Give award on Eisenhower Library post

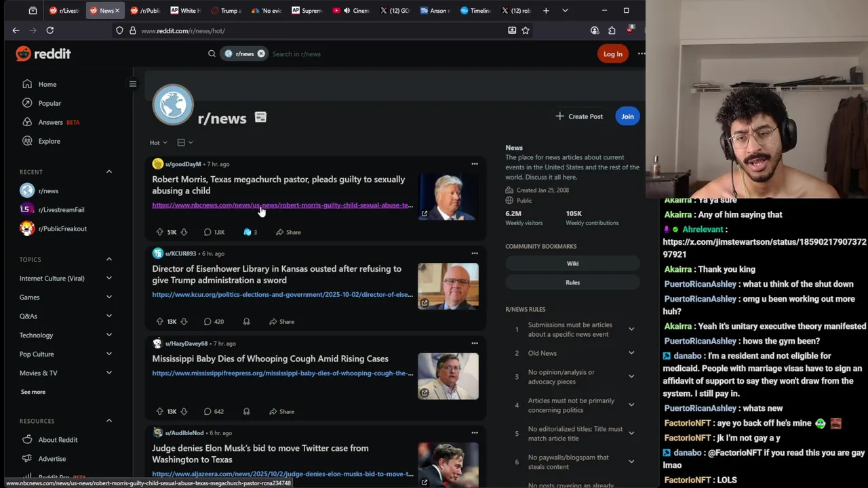[246, 321]
